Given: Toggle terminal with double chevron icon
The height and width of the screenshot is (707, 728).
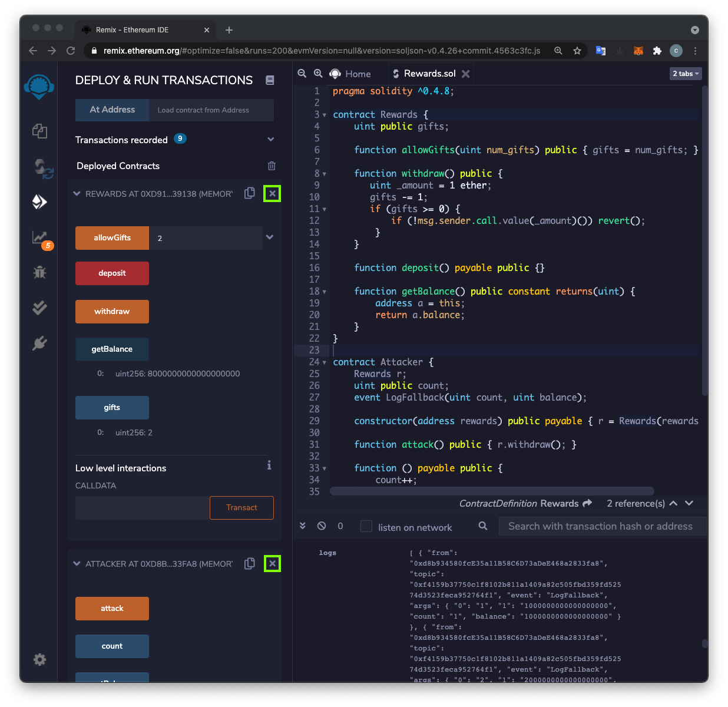Looking at the screenshot, I should [x=303, y=526].
